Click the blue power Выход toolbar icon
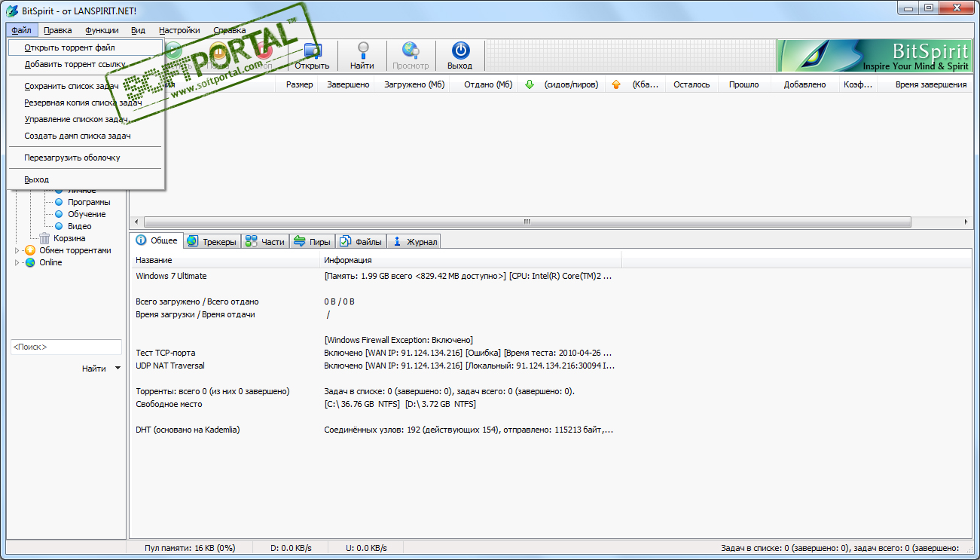This screenshot has height=560, width=980. [460, 50]
